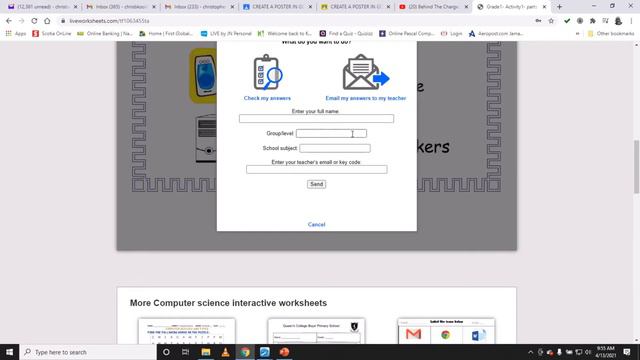The height and width of the screenshot is (360, 640).
Task: Click the Type here to search box
Action: [x=88, y=352]
